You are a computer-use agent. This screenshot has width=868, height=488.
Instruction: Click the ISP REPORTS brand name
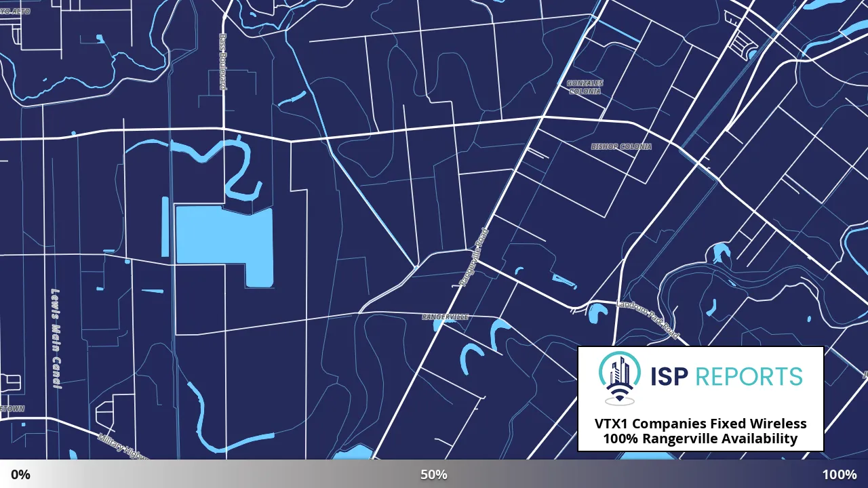[x=725, y=376]
